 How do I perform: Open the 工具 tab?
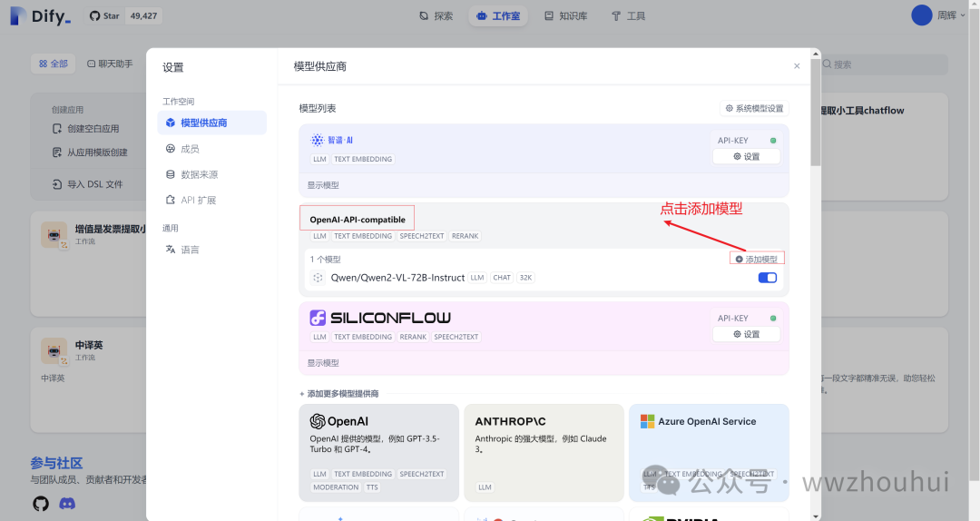tap(628, 15)
